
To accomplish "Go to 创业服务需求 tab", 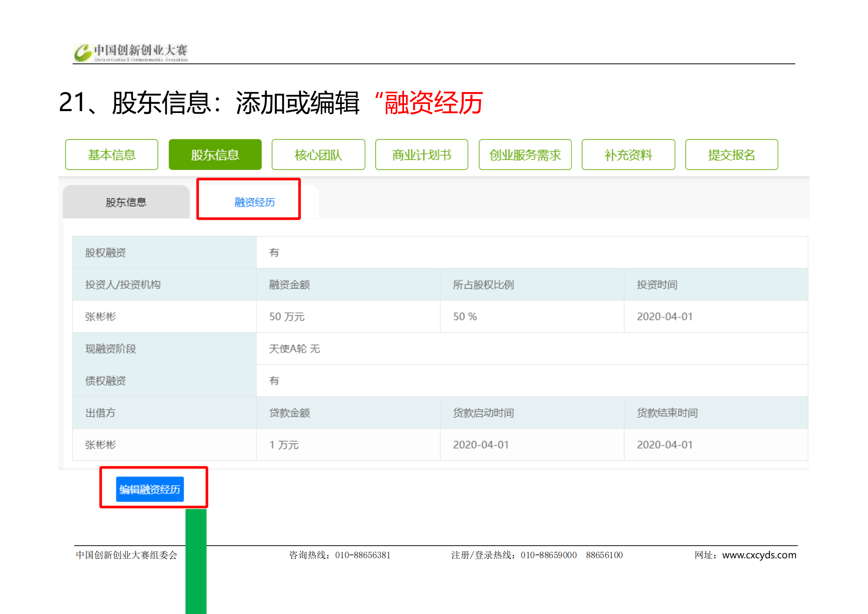I will tap(525, 155).
